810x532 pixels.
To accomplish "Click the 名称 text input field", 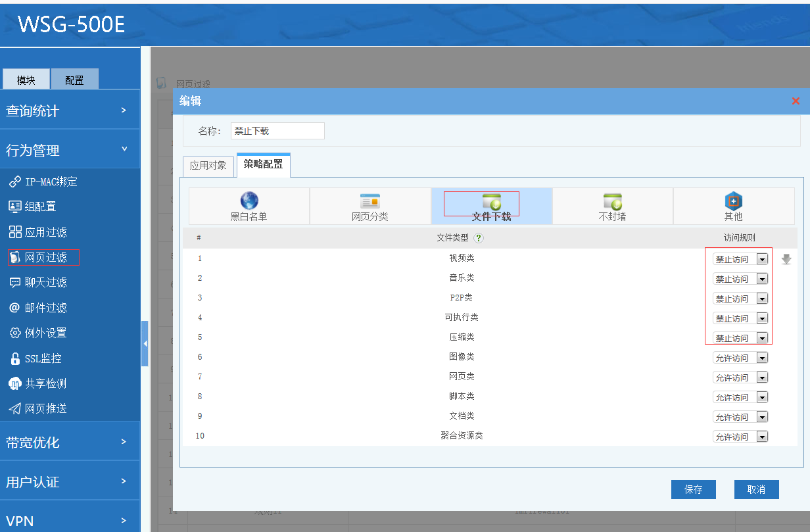I will (x=277, y=131).
